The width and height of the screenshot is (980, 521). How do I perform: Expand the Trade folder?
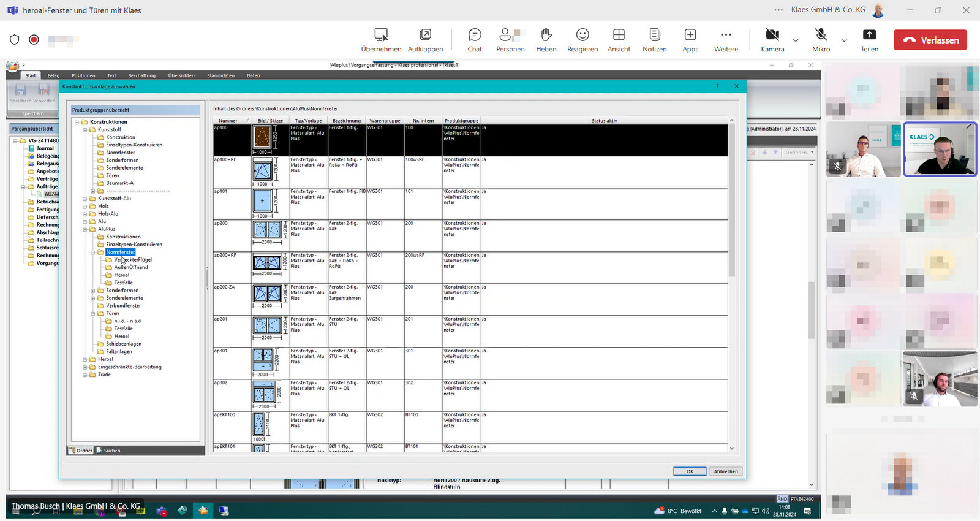tap(85, 375)
